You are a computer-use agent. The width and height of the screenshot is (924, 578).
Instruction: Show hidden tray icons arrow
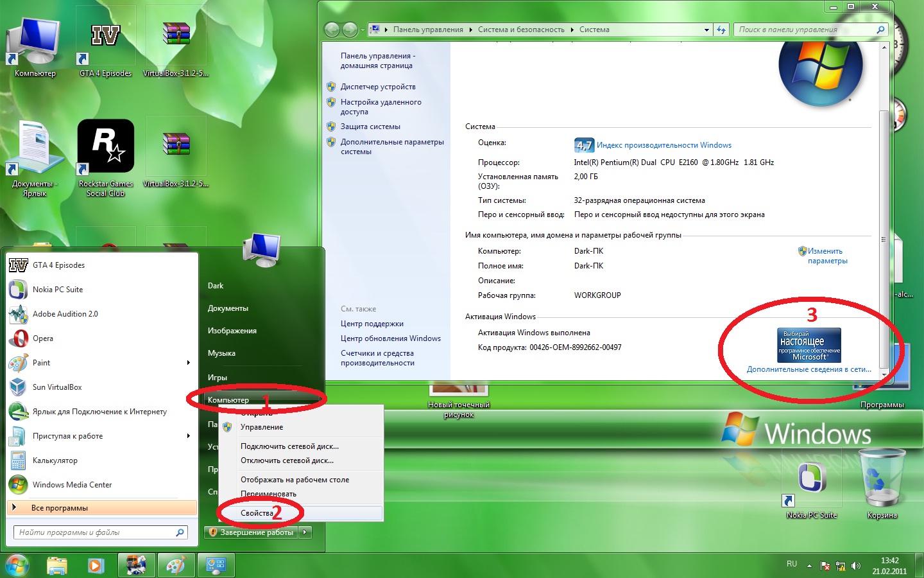tap(809, 566)
